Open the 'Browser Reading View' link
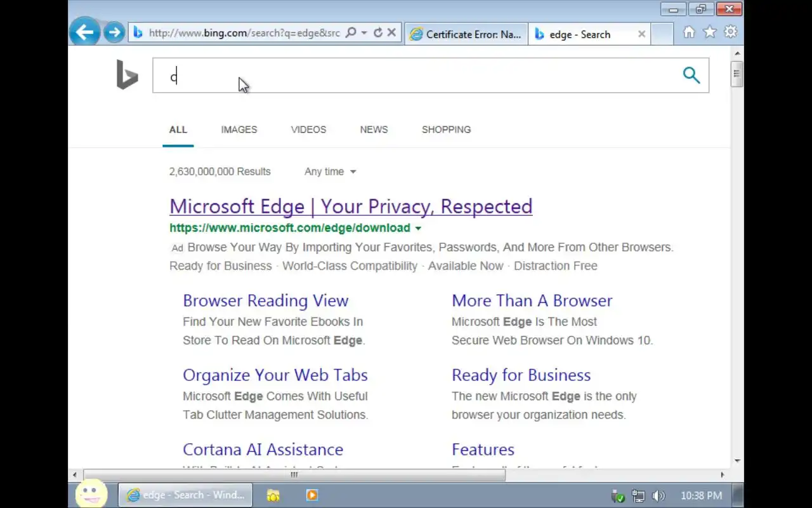Image resolution: width=812 pixels, height=508 pixels. 266,300
